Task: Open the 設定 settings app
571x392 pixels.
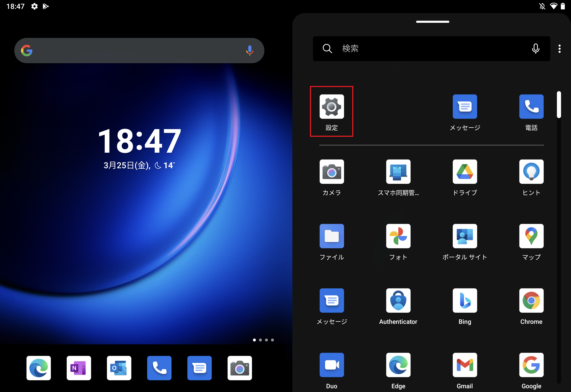Action: (x=332, y=106)
